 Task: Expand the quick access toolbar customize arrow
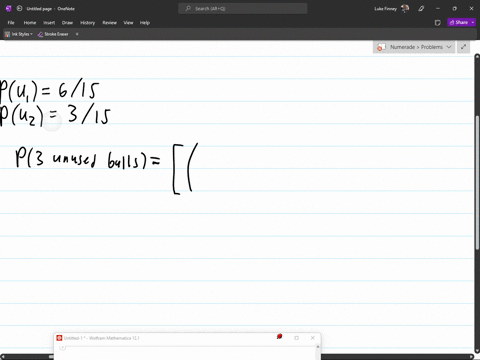[x=77, y=34]
